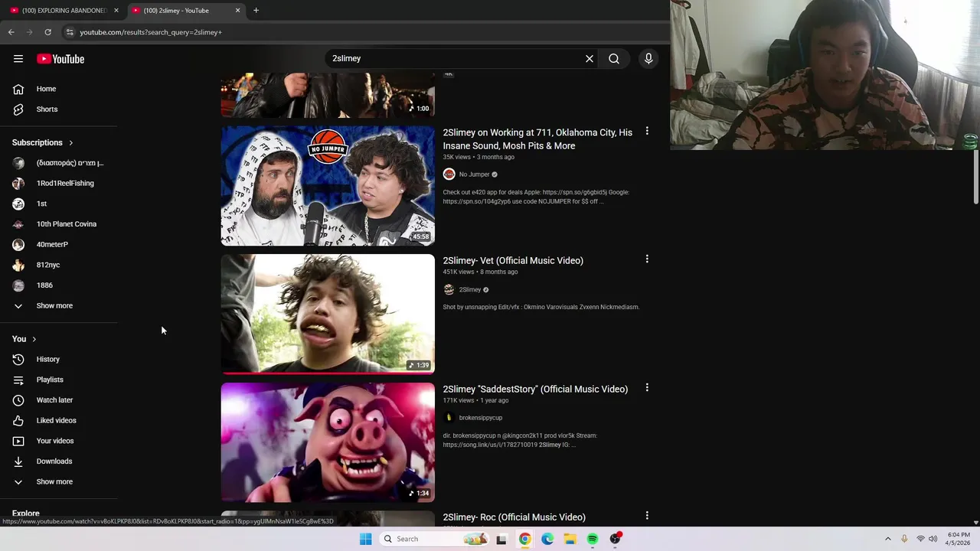Reload the page with refresh icon
Screen dimensions: 980x551
(x=47, y=32)
